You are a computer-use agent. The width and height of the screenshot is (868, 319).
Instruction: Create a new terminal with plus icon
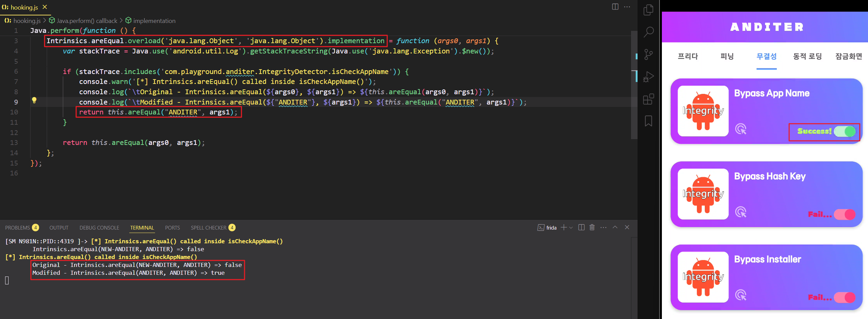[563, 228]
